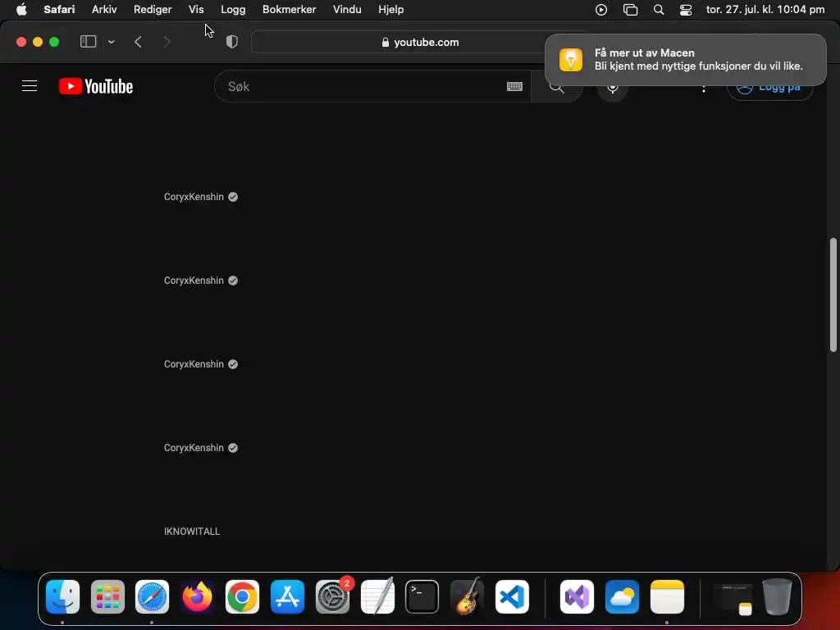The image size is (840, 630).
Task: Click the magnifier search button
Action: (x=557, y=87)
